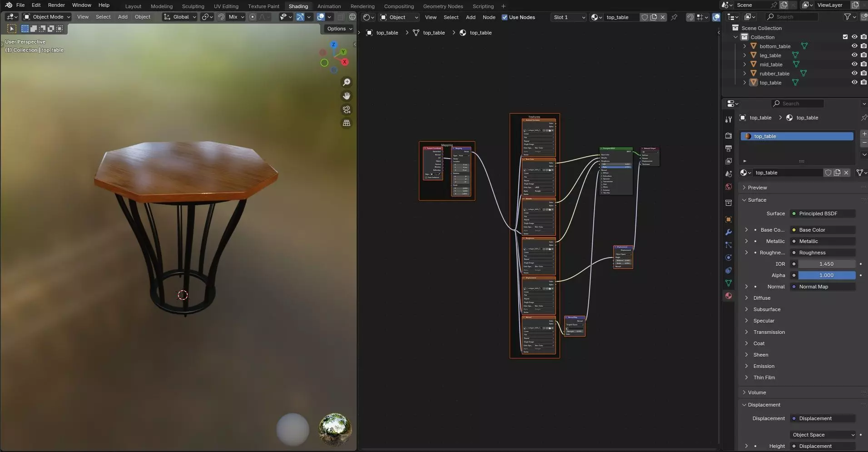Toggle the Use Nodes checkbox
This screenshot has height=452, width=868.
505,17
